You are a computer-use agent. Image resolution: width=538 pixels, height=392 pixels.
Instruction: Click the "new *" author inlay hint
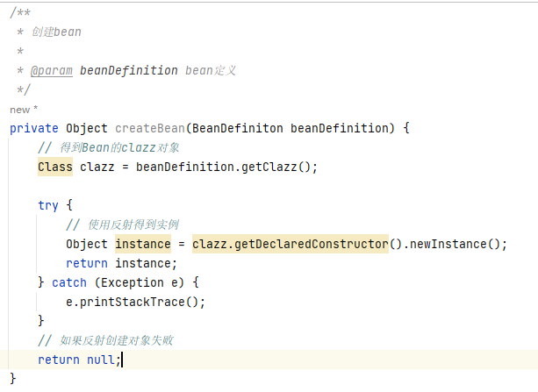click(24, 110)
